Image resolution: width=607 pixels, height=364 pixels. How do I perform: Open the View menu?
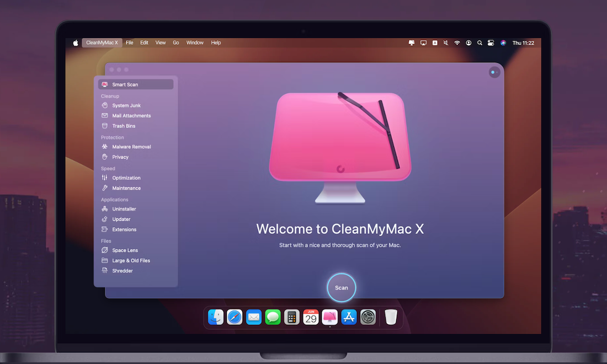(x=160, y=43)
